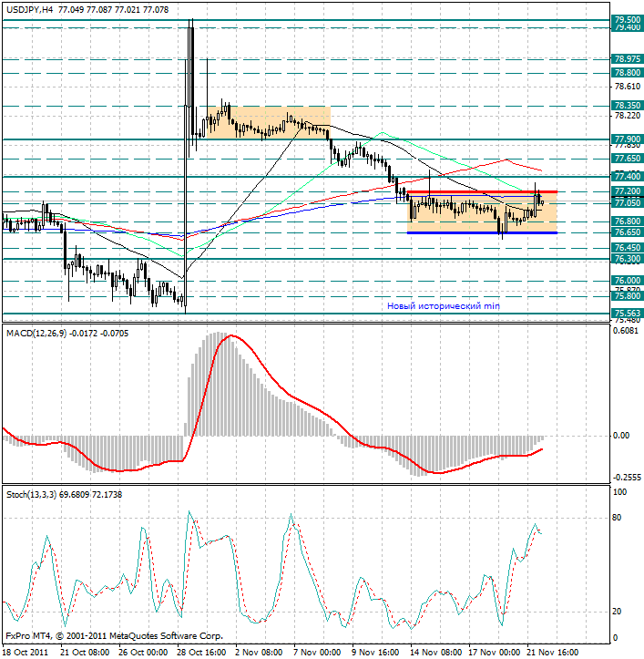Screen dimensions: 644x659
Task: Select the 76.300 price level label
Action: pyautogui.click(x=628, y=259)
